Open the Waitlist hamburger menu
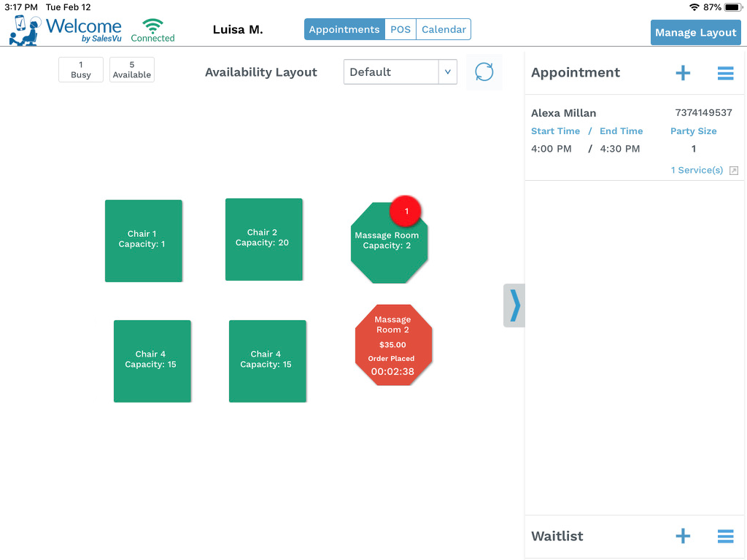Screen dimensions: 747x560 pyautogui.click(x=725, y=536)
